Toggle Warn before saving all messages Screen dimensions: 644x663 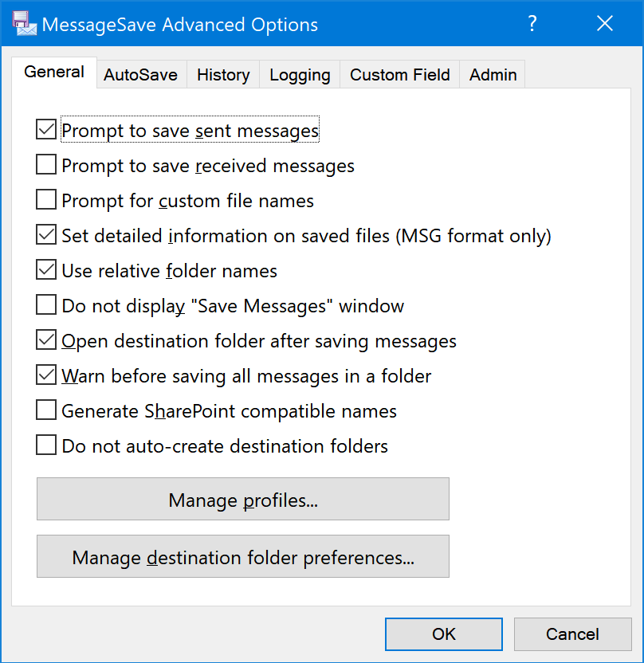46,375
